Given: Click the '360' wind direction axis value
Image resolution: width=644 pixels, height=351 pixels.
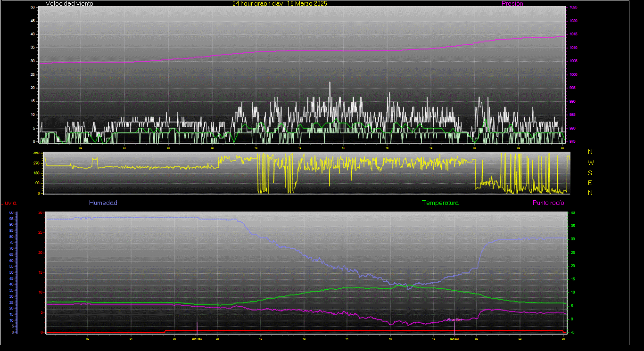Looking at the screenshot, I should point(35,153).
